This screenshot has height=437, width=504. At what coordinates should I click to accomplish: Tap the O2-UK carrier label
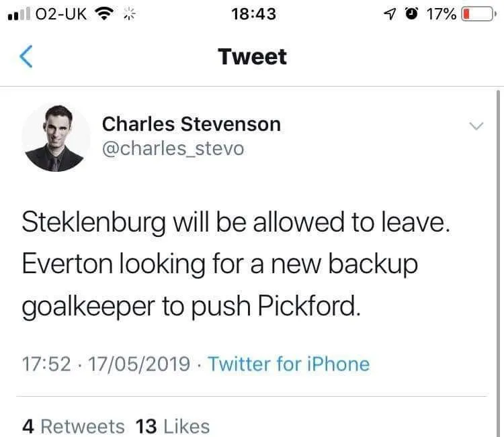coord(59,13)
